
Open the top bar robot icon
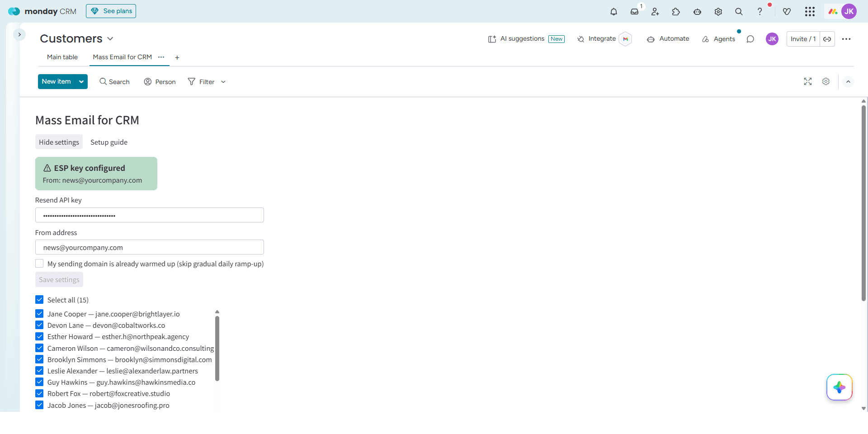697,12
